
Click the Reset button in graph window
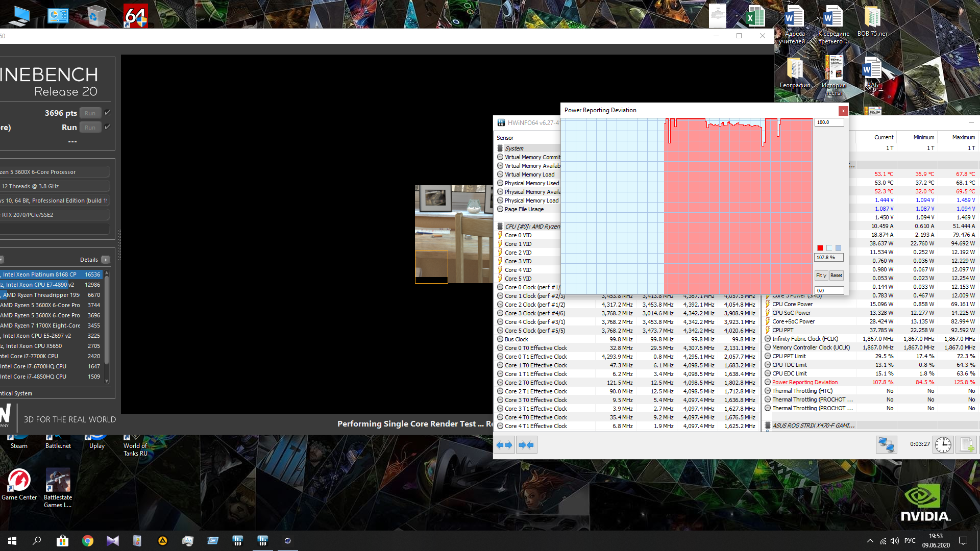click(836, 275)
